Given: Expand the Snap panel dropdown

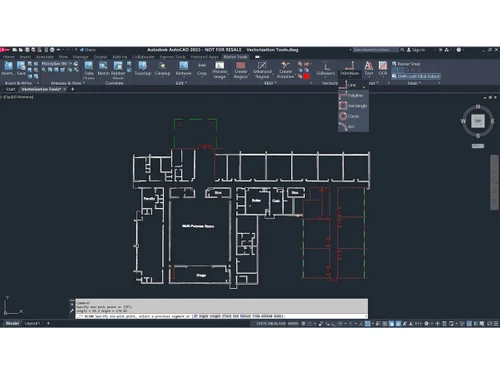Looking at the screenshot, I should [414, 83].
